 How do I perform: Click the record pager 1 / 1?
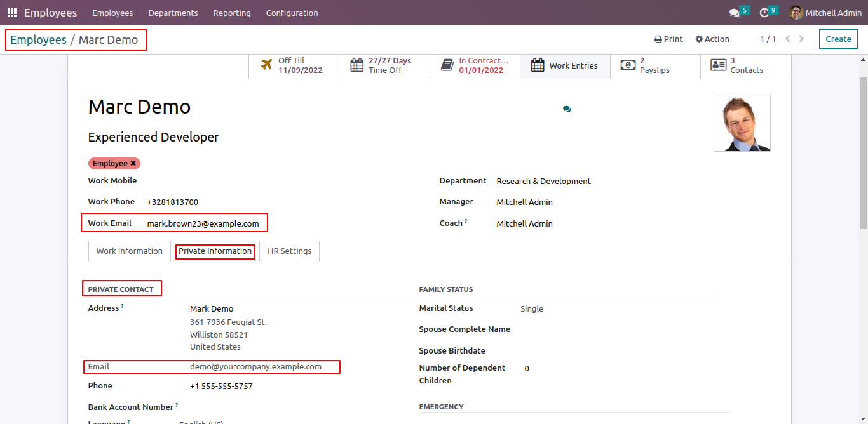click(768, 39)
